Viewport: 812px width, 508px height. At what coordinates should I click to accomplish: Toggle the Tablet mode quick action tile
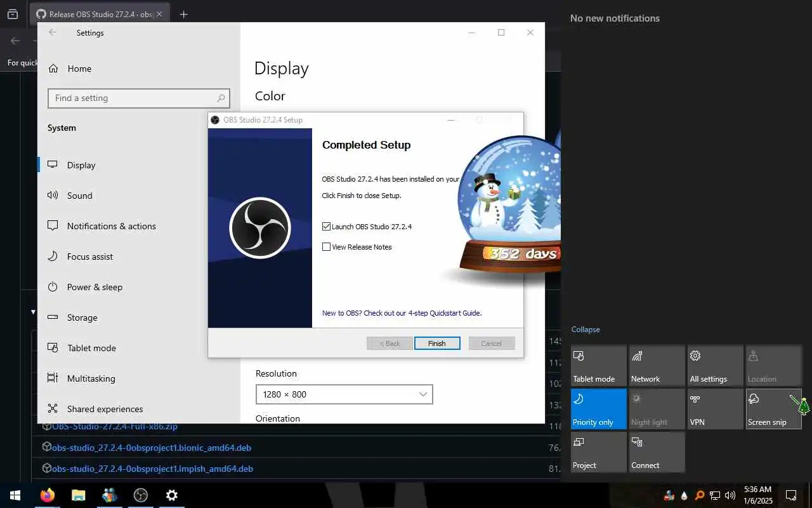598,366
